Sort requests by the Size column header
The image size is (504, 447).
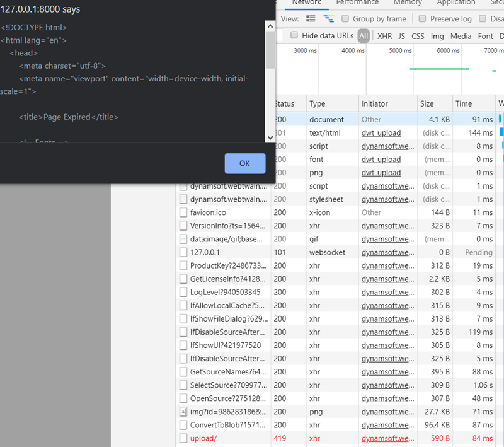click(x=427, y=103)
